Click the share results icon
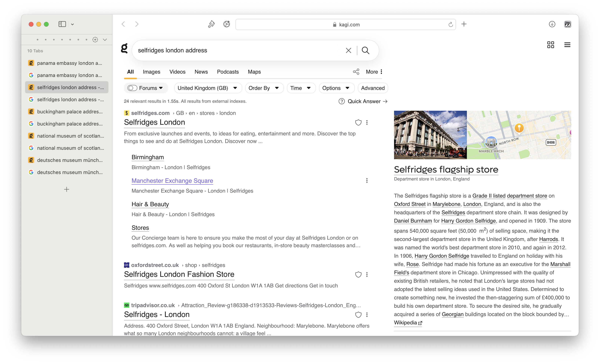This screenshot has height=364, width=600. (x=356, y=72)
